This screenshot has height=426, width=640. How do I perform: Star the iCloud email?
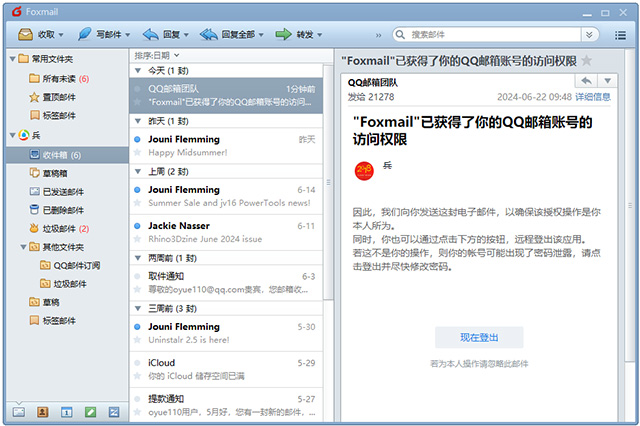(138, 376)
